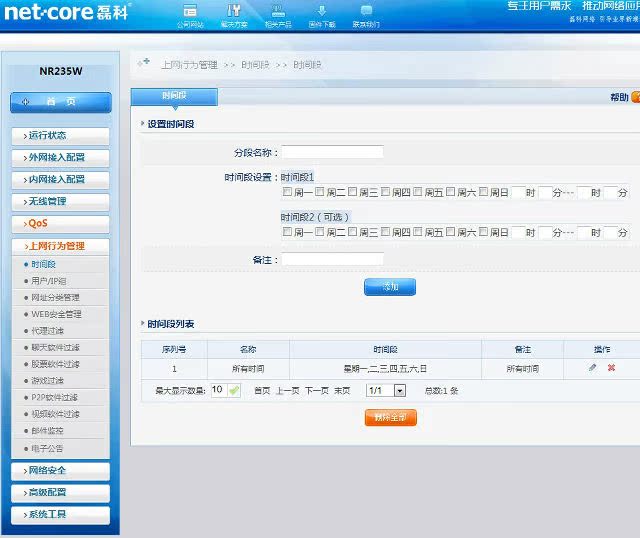Screen dimensions: 640x538
Task: Click the blue 添加 button
Action: coord(389,287)
